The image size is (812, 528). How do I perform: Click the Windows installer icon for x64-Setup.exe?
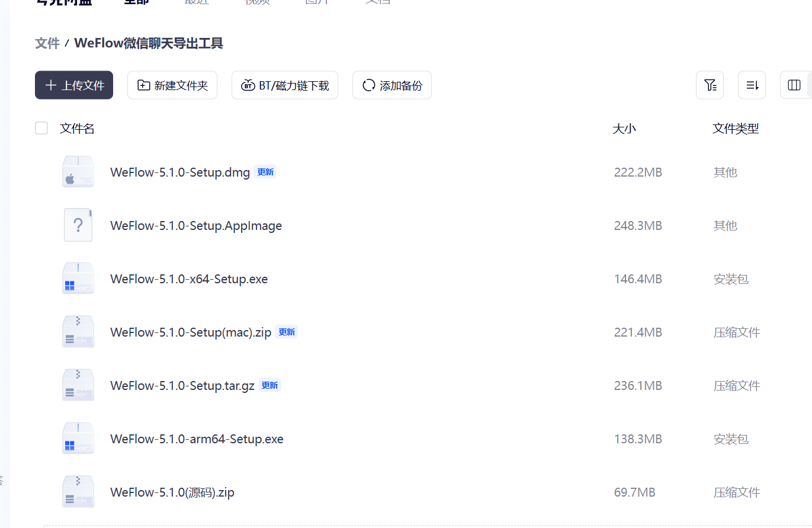(78, 279)
